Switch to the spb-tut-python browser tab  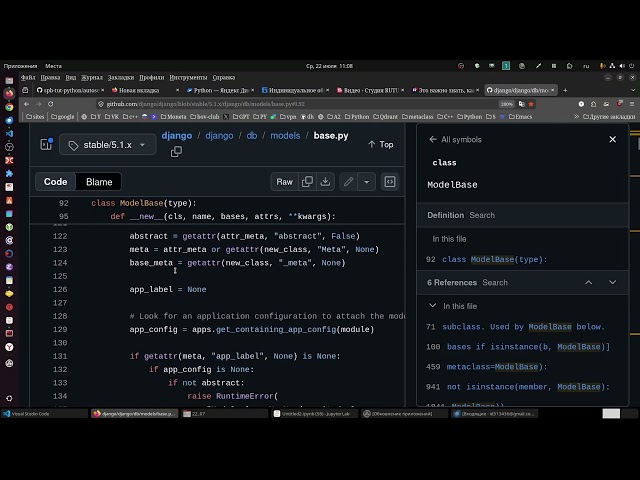[69, 90]
